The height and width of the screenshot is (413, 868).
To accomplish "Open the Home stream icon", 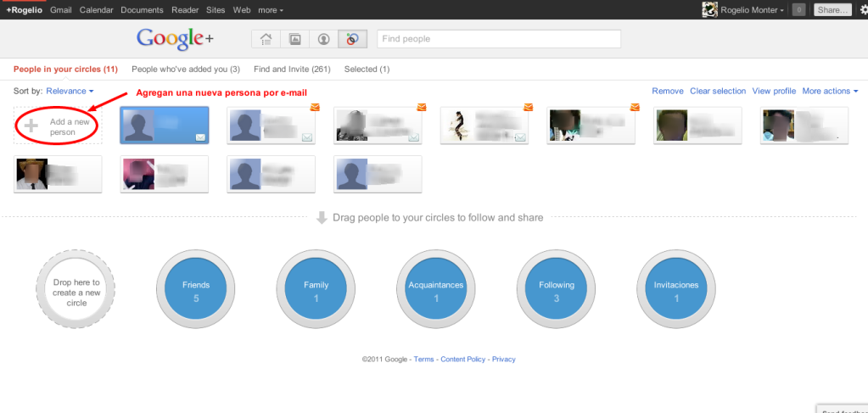I will pyautogui.click(x=266, y=39).
